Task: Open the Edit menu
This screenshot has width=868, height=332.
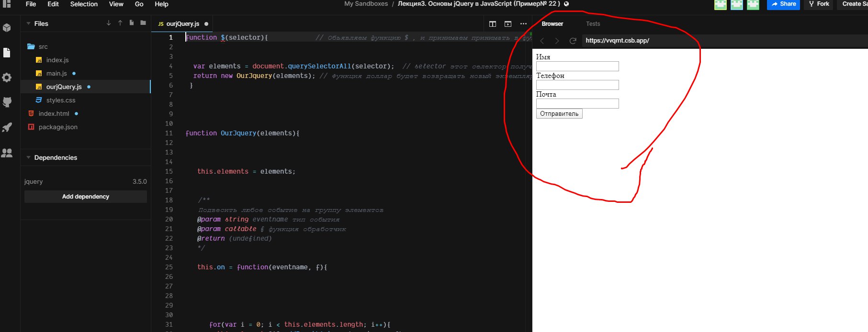Action: 53,4
